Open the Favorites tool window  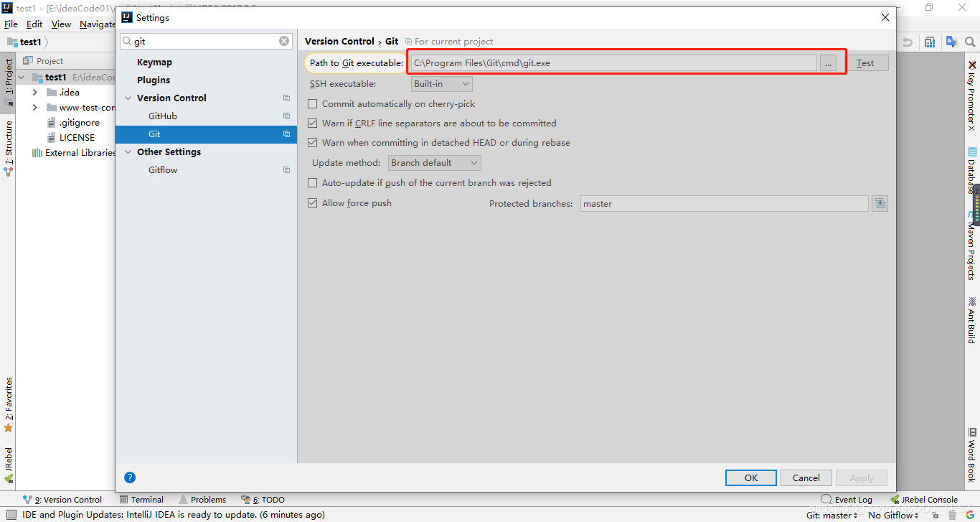tap(8, 404)
